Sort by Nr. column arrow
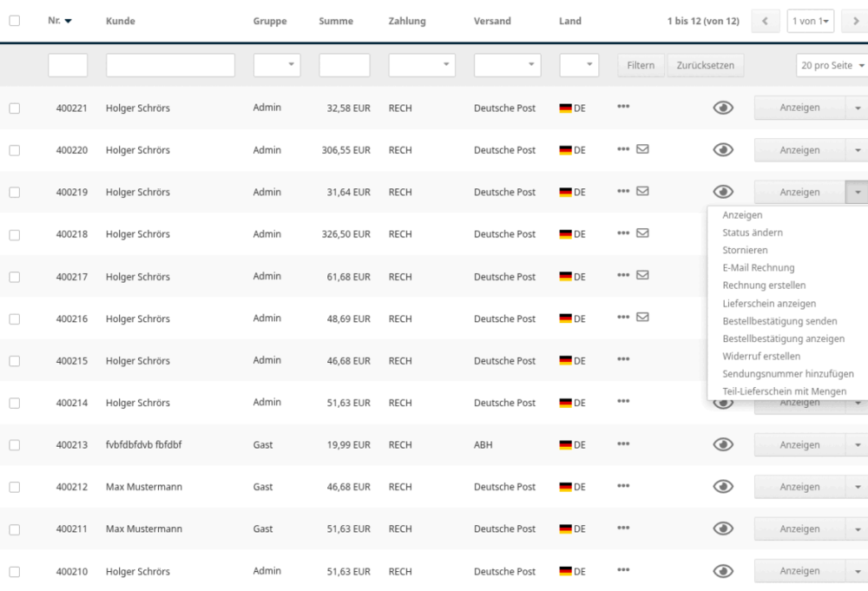868x591 pixels. (68, 21)
